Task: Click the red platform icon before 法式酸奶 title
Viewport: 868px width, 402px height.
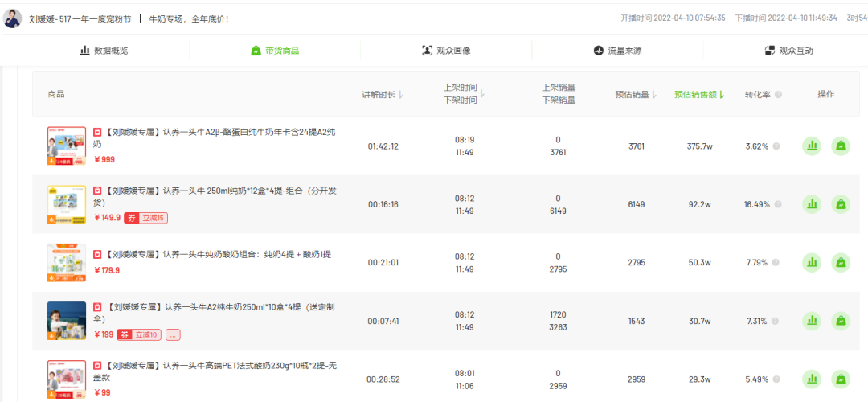Action: point(97,366)
